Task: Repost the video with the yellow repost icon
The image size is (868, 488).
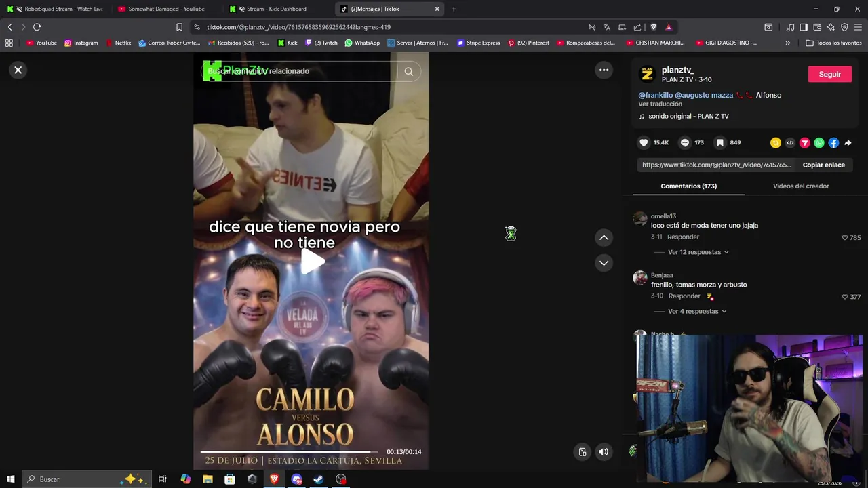Action: pyautogui.click(x=776, y=143)
